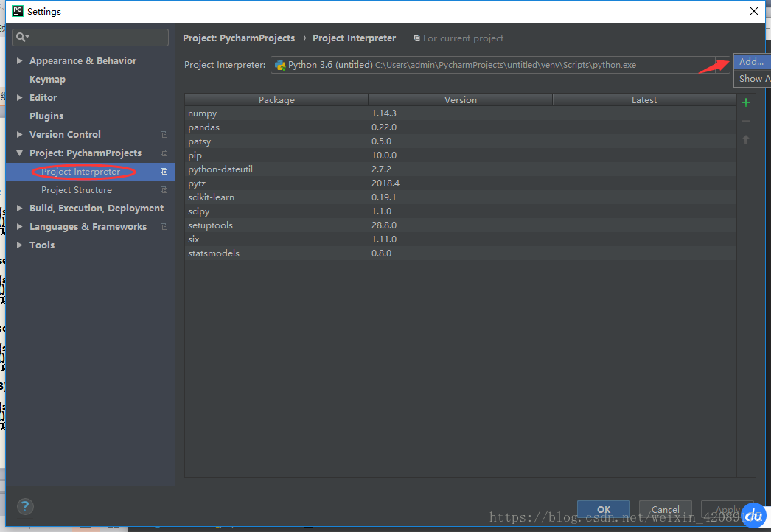Image resolution: width=771 pixels, height=532 pixels.
Task: Click the help question mark icon
Action: [x=25, y=506]
